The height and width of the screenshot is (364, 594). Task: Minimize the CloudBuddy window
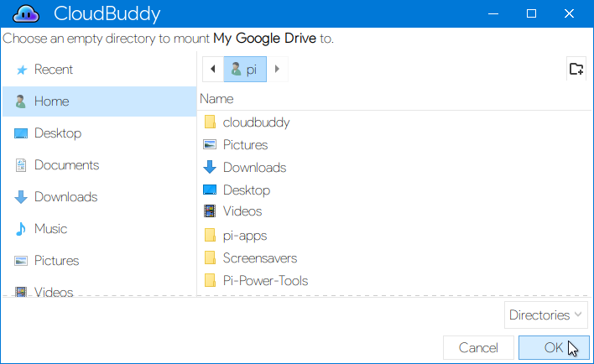493,13
